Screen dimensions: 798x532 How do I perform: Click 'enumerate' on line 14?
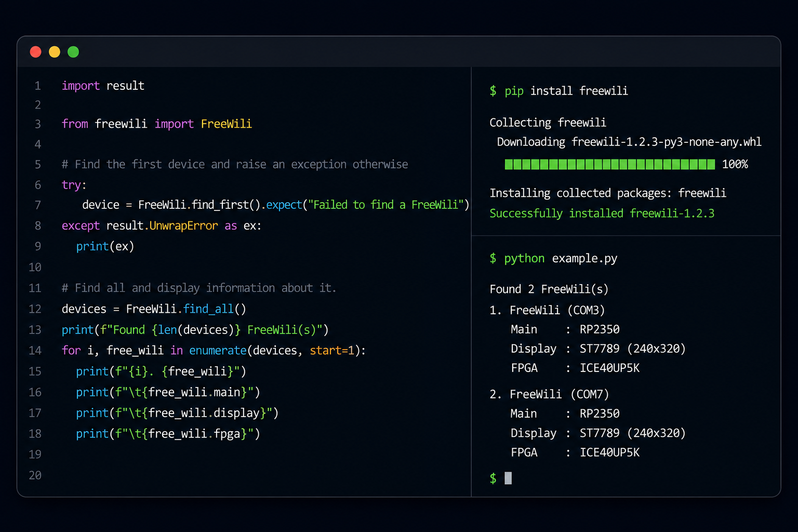[x=218, y=351]
